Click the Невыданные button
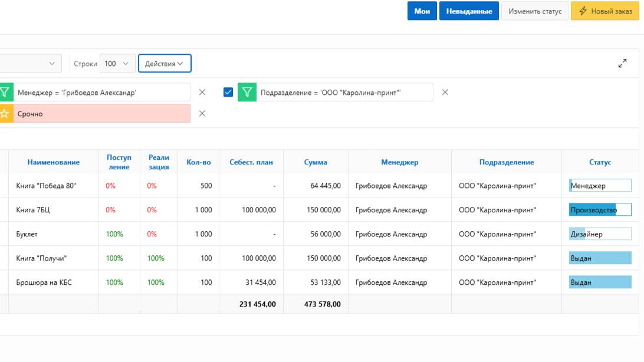 [469, 11]
